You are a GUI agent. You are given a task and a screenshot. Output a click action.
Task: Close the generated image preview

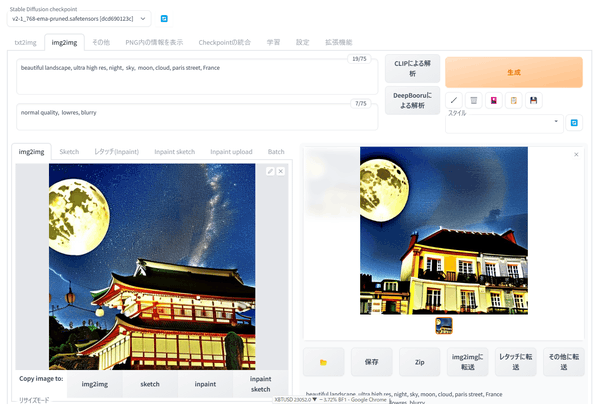576,155
